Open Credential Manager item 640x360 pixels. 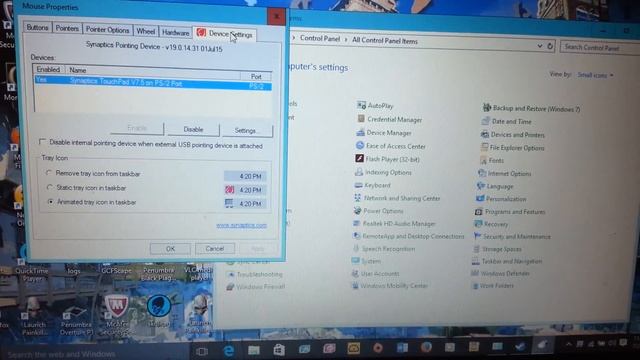coord(389,119)
